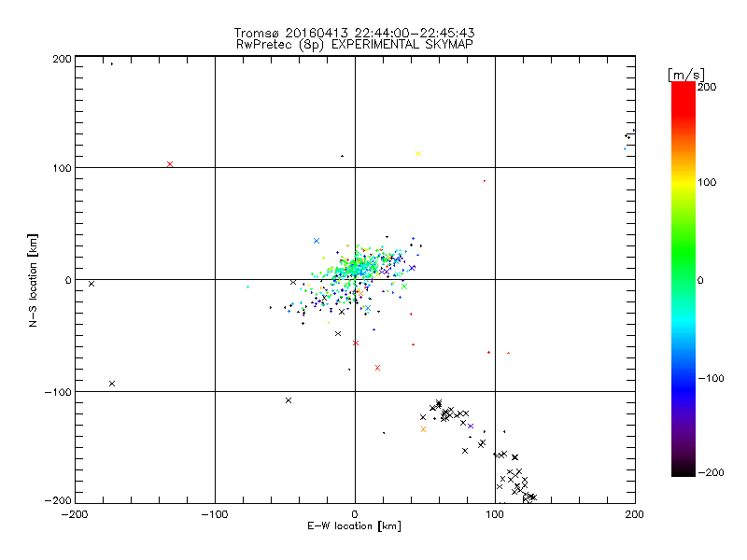Click the yellow band of the colorbar

pyautogui.click(x=684, y=182)
